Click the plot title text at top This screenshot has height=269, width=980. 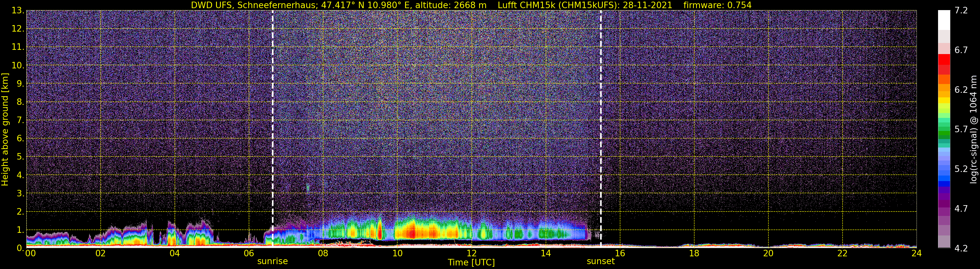click(x=471, y=5)
